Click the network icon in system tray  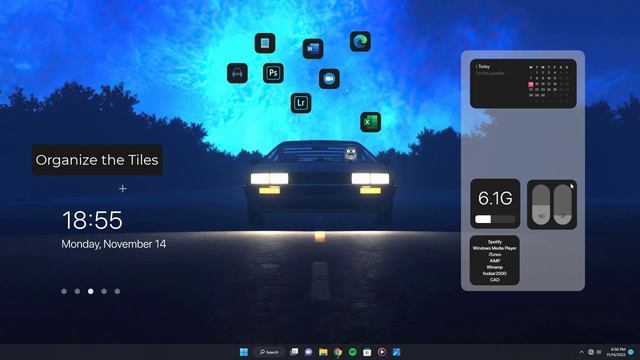click(x=591, y=352)
